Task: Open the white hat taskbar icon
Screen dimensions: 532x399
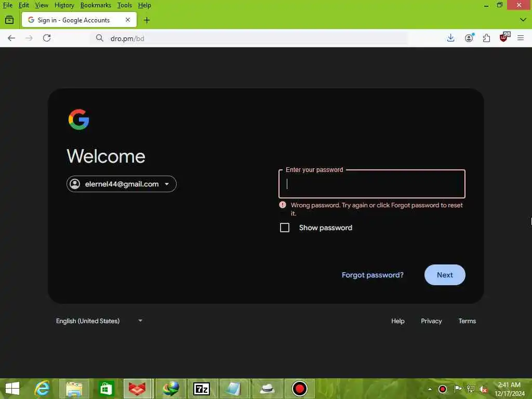Action: (268, 389)
